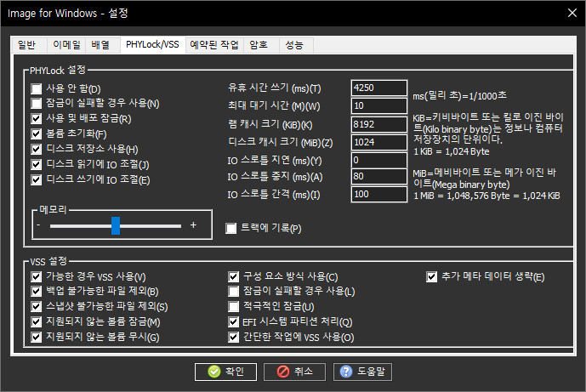586x392 pixels.
Task: Uncheck 지원되지 않는 볼륨 잠금(M)
Action: coord(37,321)
